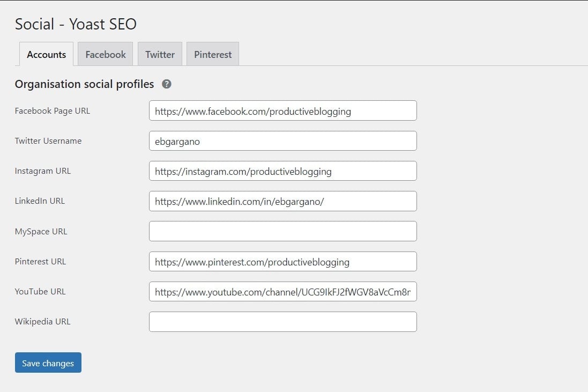The image size is (588, 392).
Task: Click the empty Wikipedia URL field
Action: [x=283, y=322]
